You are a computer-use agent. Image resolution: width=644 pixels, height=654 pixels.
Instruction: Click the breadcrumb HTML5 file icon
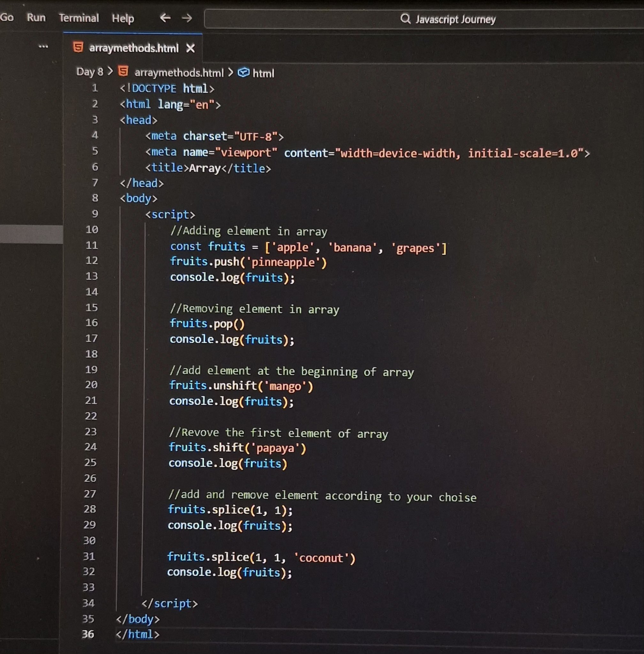123,71
